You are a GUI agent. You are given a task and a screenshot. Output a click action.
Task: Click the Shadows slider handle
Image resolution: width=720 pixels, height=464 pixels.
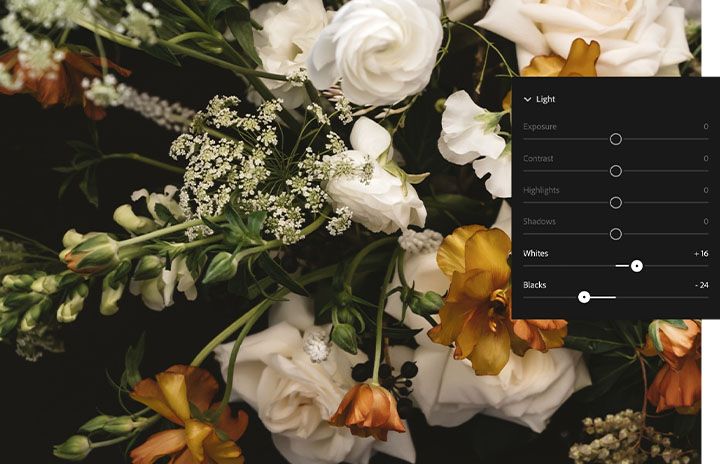616,234
